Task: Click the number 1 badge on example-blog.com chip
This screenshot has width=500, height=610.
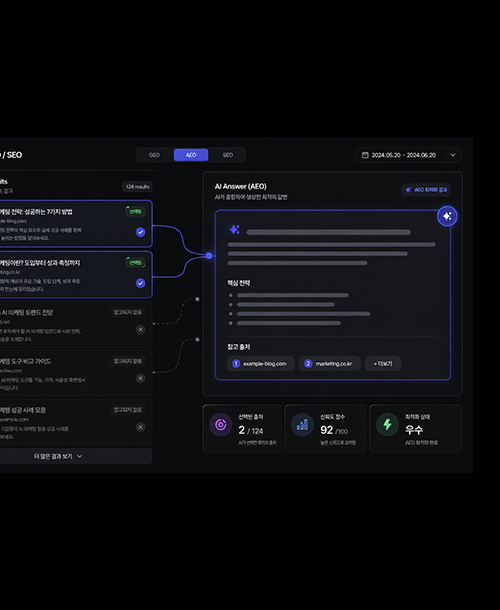Action: click(x=236, y=364)
